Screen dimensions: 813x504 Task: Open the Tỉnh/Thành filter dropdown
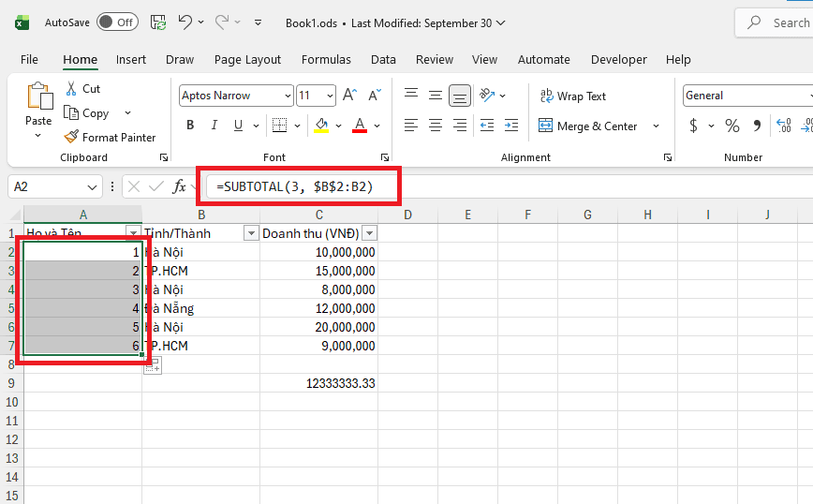coord(251,234)
